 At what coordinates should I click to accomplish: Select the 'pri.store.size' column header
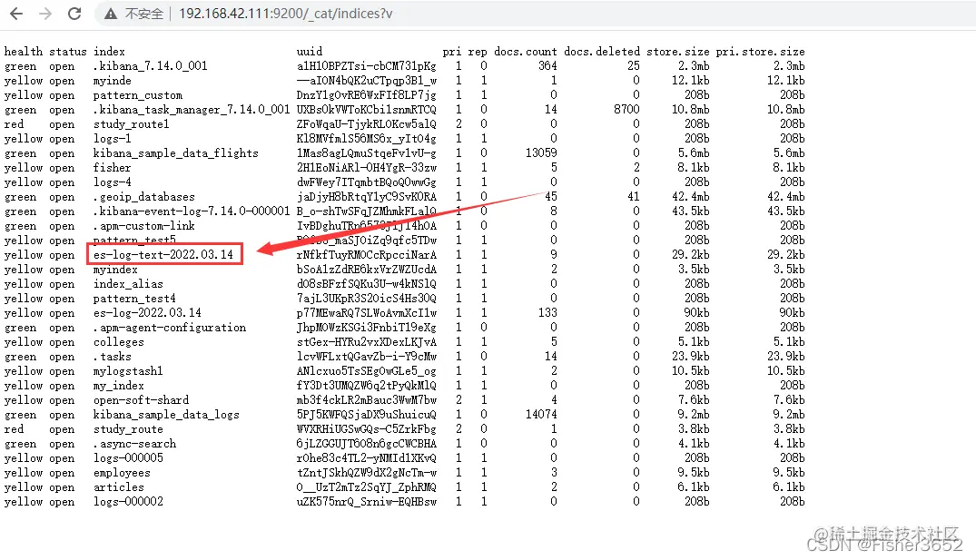pos(760,52)
